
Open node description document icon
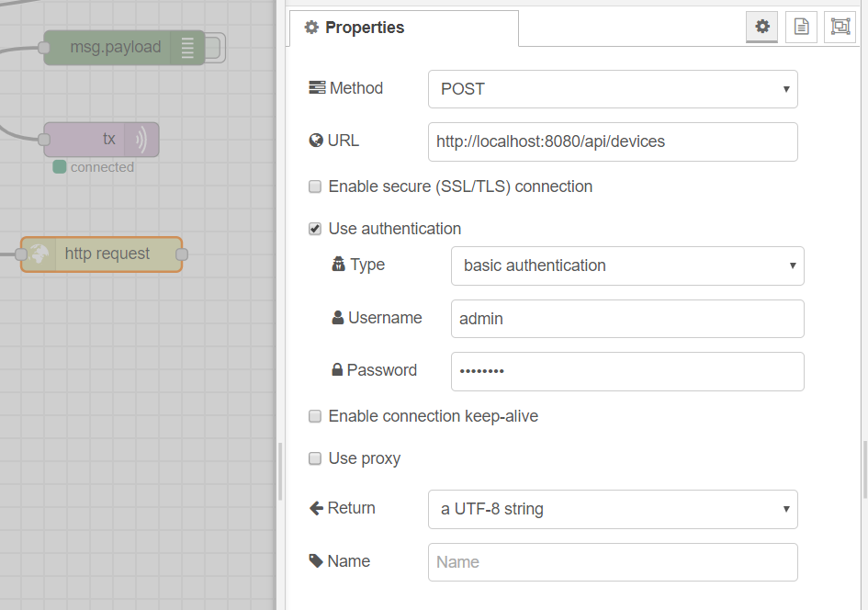pyautogui.click(x=801, y=26)
